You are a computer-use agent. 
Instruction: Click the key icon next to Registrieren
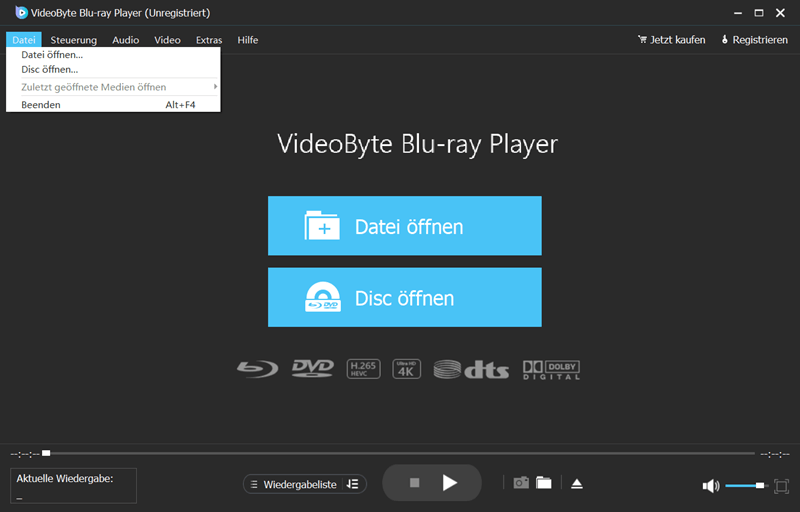pyautogui.click(x=724, y=39)
